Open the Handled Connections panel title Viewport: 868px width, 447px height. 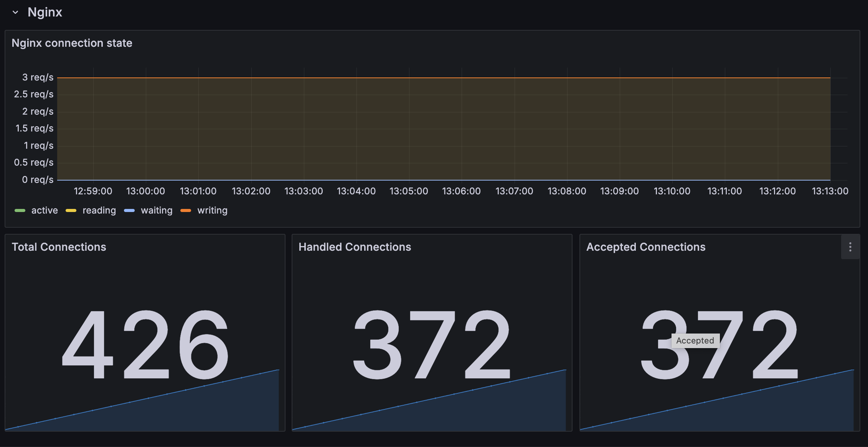355,247
